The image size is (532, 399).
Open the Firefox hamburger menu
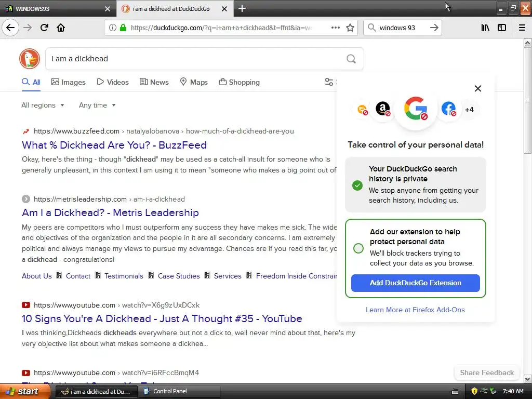(x=522, y=28)
